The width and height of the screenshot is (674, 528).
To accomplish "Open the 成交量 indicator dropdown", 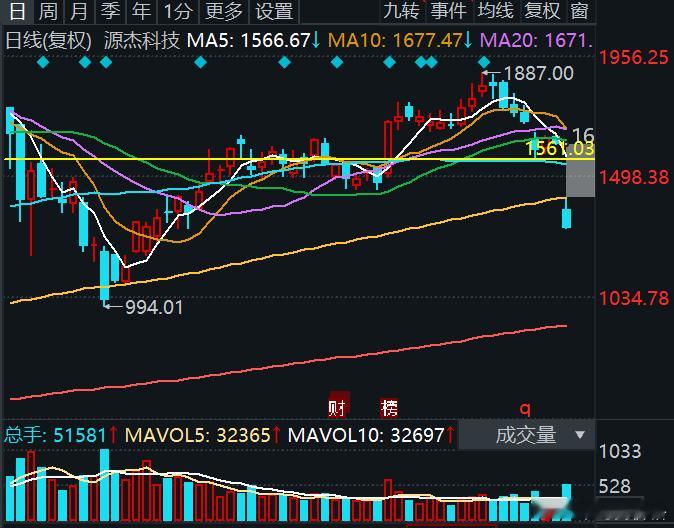I will pyautogui.click(x=527, y=435).
